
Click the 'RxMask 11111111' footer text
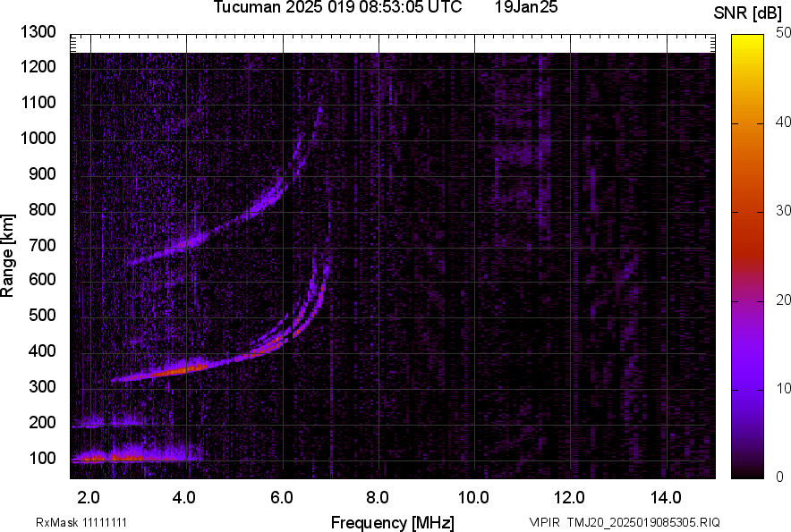click(x=81, y=522)
